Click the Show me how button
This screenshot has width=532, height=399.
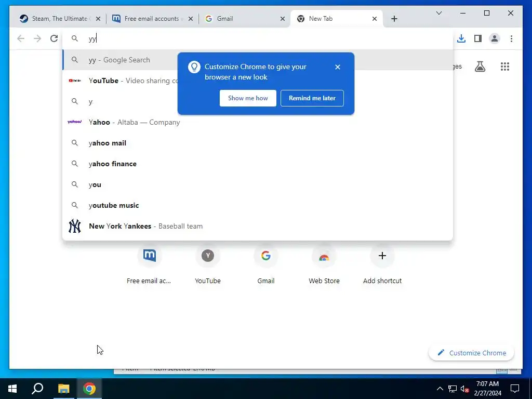point(248,98)
